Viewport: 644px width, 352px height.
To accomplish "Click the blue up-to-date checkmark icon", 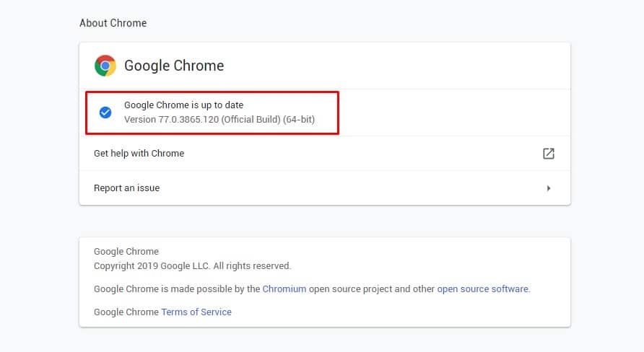I will pos(105,113).
